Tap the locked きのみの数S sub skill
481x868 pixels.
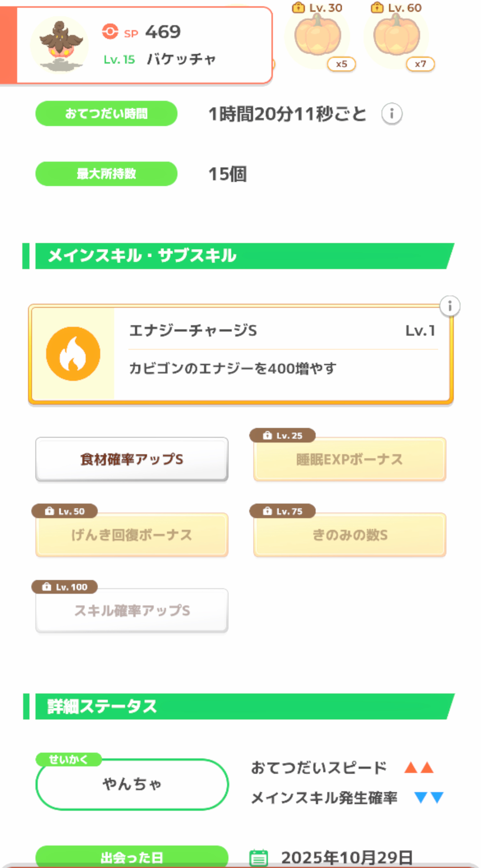[x=349, y=535]
